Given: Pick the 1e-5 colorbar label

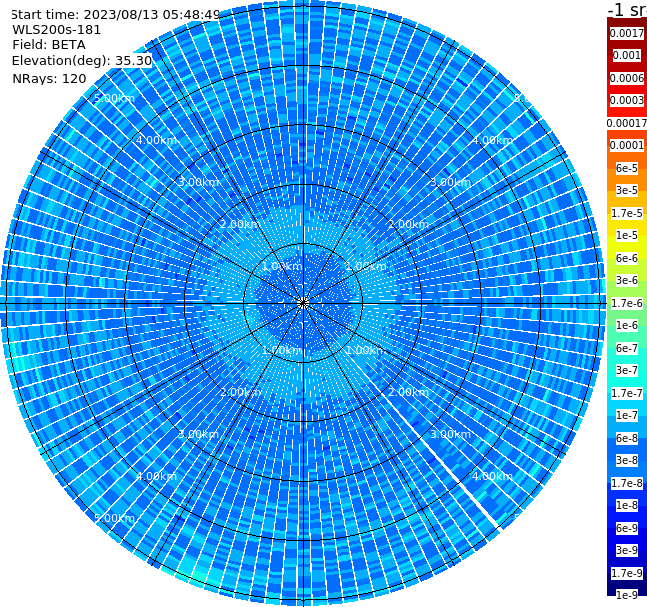Looking at the screenshot, I should pos(627,235).
